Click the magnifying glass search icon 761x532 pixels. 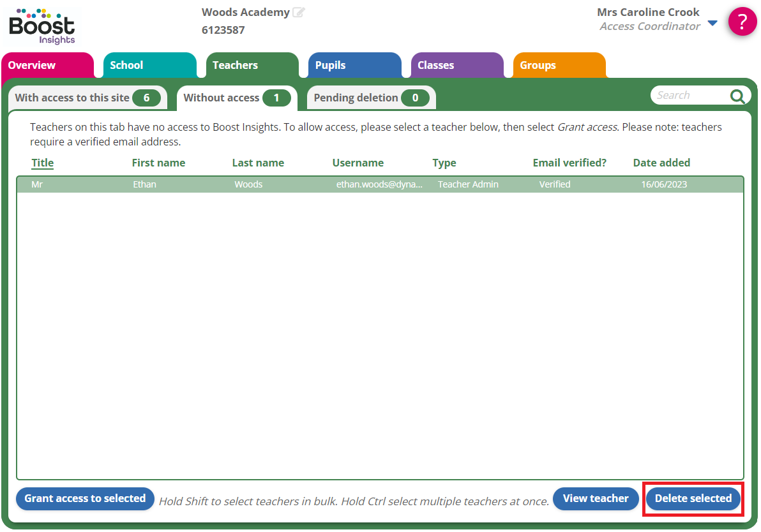(737, 96)
